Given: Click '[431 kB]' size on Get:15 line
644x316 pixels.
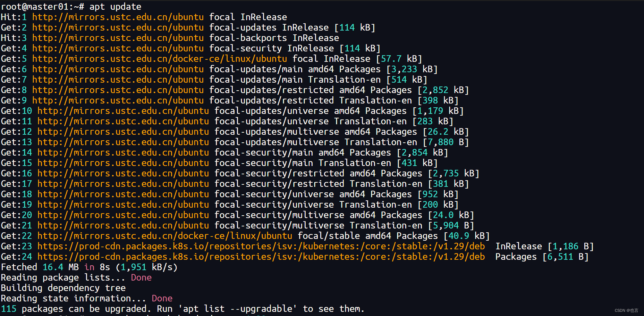Looking at the screenshot, I should point(417,163).
